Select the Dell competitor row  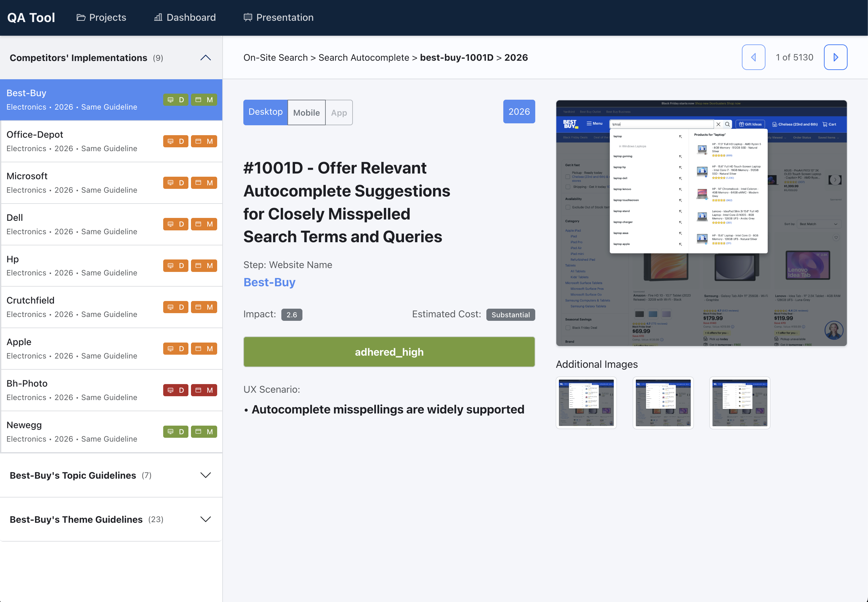(111, 224)
